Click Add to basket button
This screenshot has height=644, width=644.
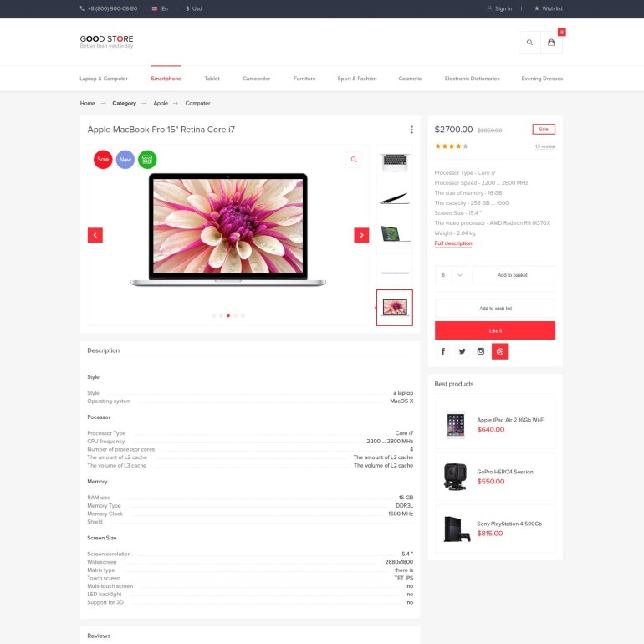coord(514,275)
